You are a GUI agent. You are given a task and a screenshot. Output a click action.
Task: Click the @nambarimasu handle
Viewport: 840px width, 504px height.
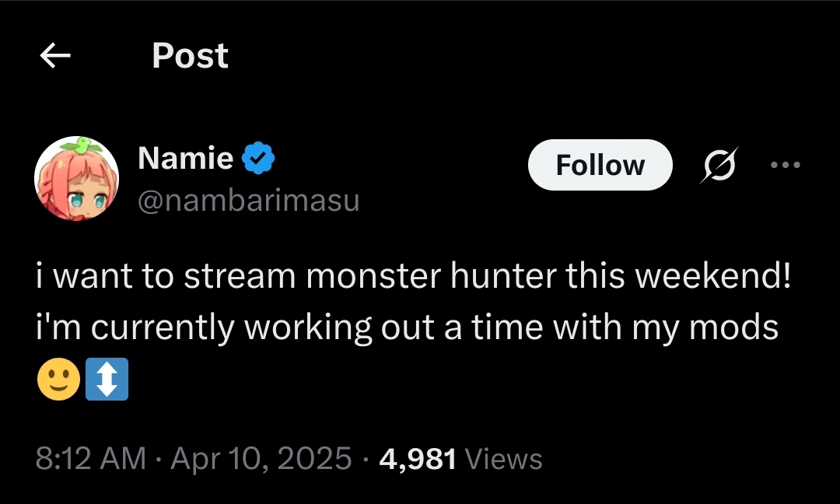(248, 201)
